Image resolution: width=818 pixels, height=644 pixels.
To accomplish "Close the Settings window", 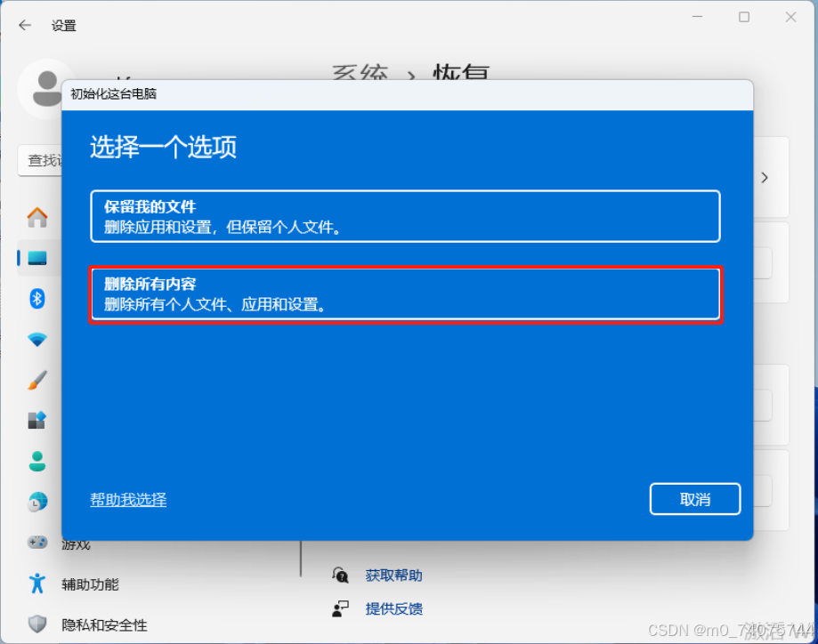I will point(791,17).
